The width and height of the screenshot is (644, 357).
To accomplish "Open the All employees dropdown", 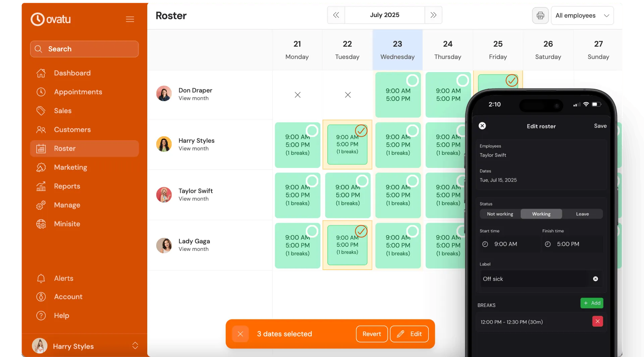I will (x=582, y=15).
